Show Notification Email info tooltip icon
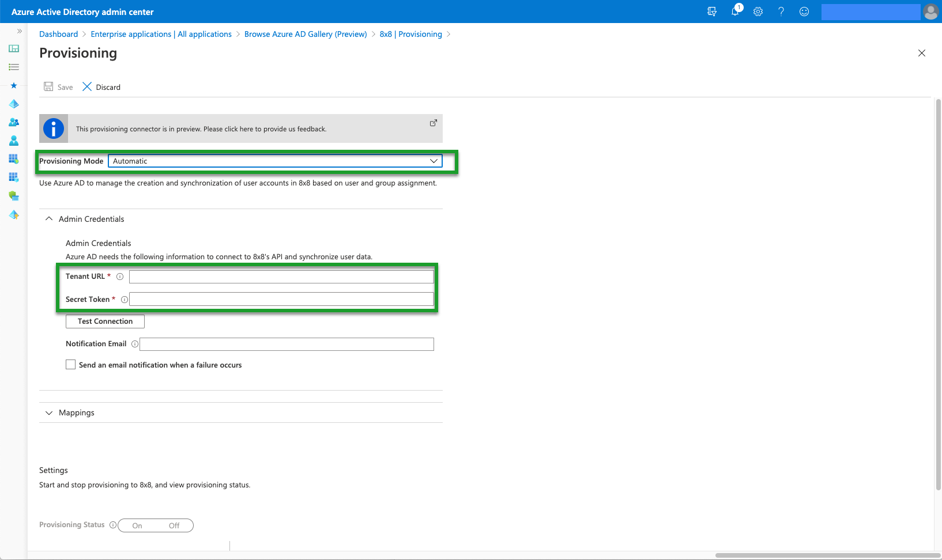 coord(135,344)
